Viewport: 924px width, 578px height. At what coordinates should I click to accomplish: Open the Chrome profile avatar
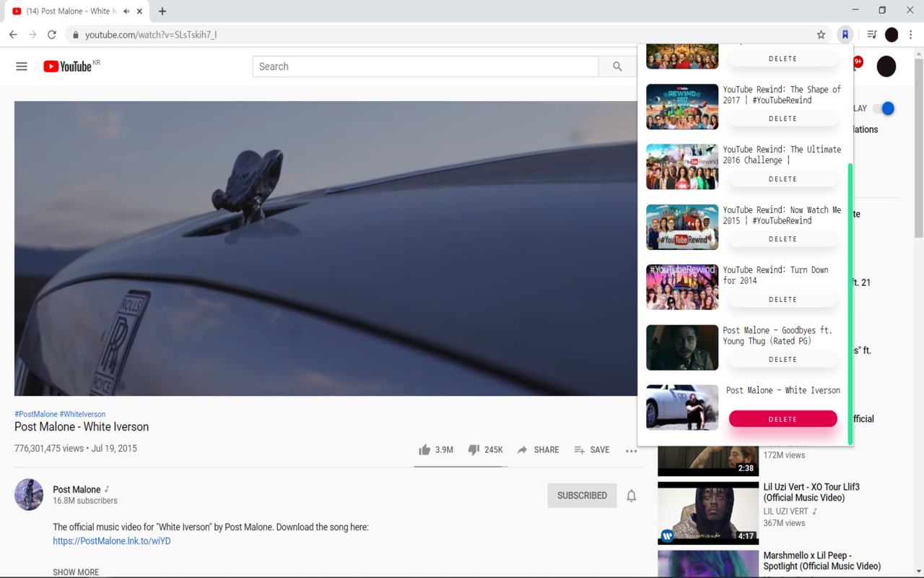[892, 35]
